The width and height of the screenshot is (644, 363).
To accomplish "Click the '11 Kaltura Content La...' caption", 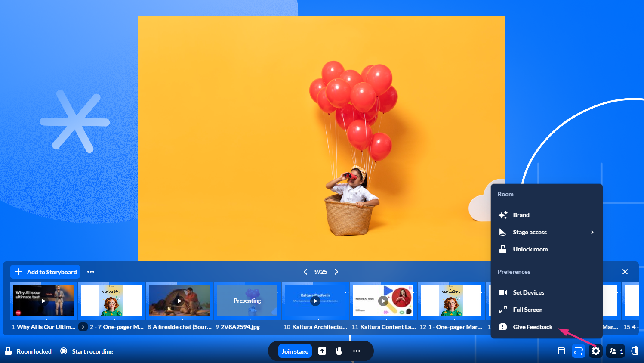I will point(384,327).
